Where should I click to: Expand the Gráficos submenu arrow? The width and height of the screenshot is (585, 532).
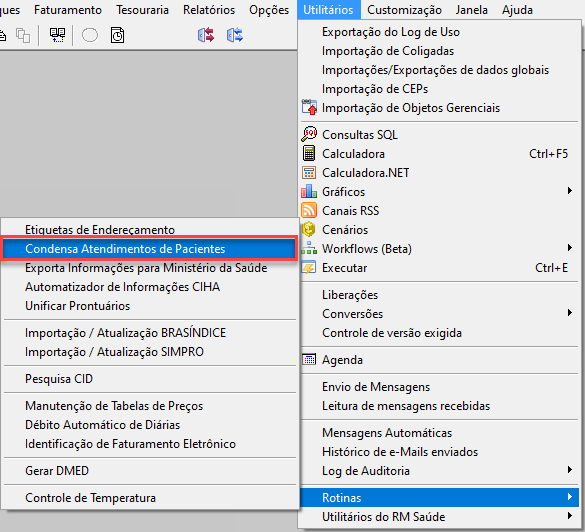569,191
